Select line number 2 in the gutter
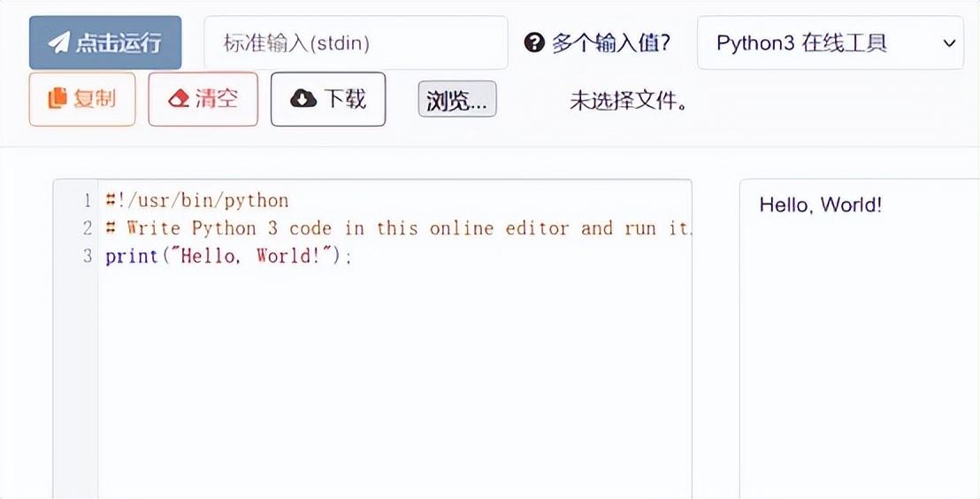Viewport: 980px width, 499px height. pos(87,228)
